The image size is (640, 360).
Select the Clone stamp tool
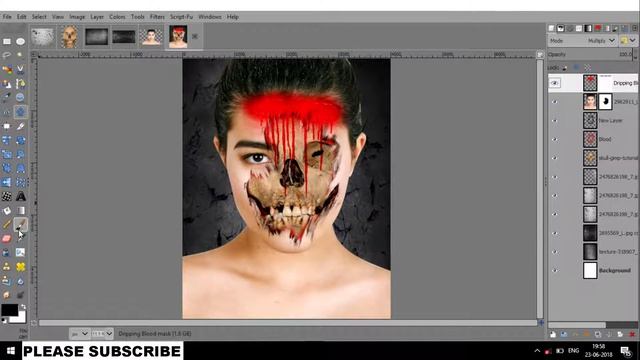tap(7, 267)
